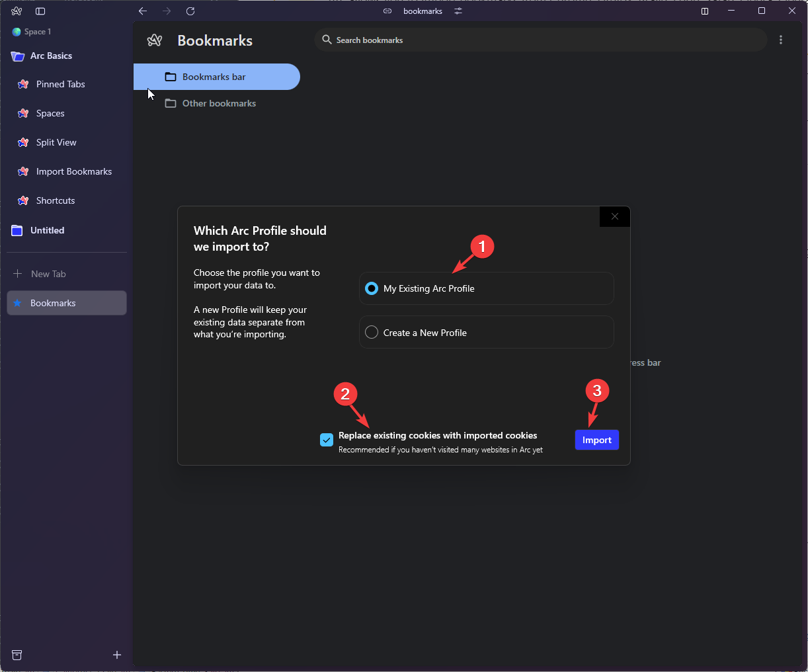Screen dimensions: 808x672
Task: Focus the Search bookmarks field
Action: click(541, 40)
